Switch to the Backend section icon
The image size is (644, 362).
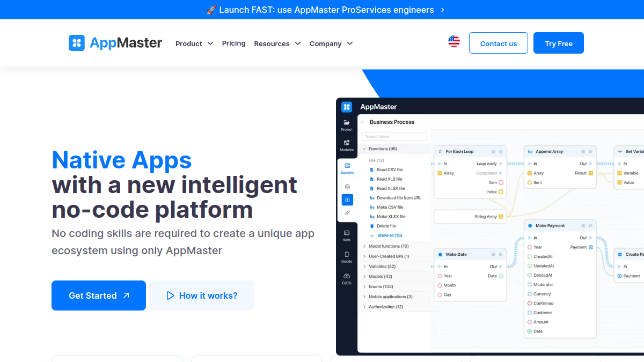(347, 168)
